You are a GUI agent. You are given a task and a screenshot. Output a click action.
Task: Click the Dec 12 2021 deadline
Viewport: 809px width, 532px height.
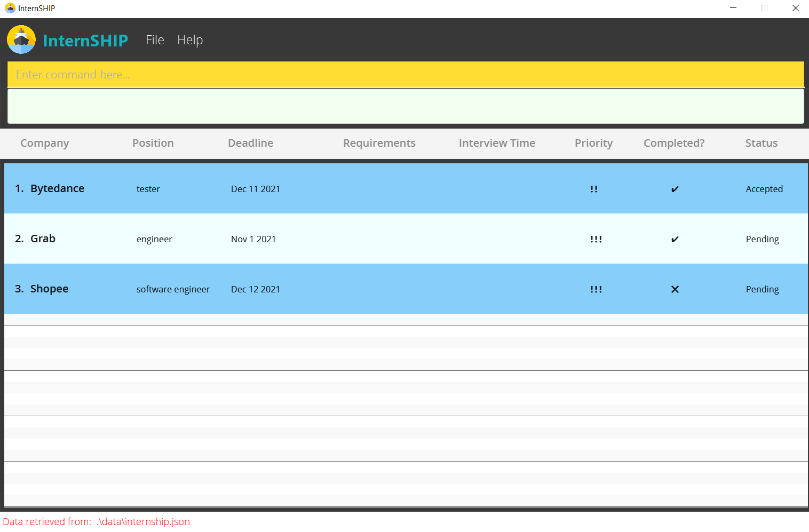click(256, 289)
